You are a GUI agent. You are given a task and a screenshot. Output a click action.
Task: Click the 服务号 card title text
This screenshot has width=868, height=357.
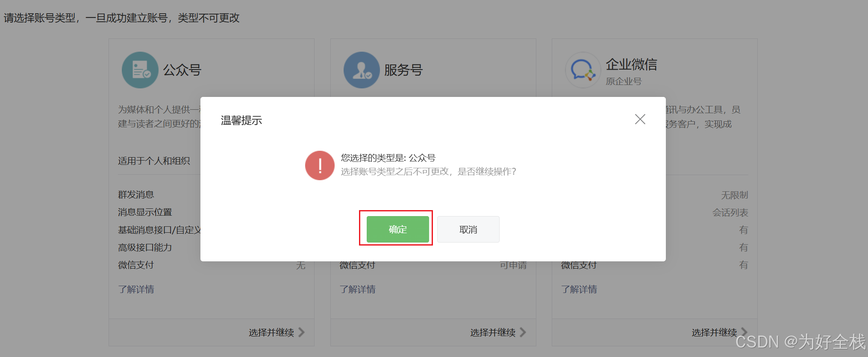coord(403,70)
